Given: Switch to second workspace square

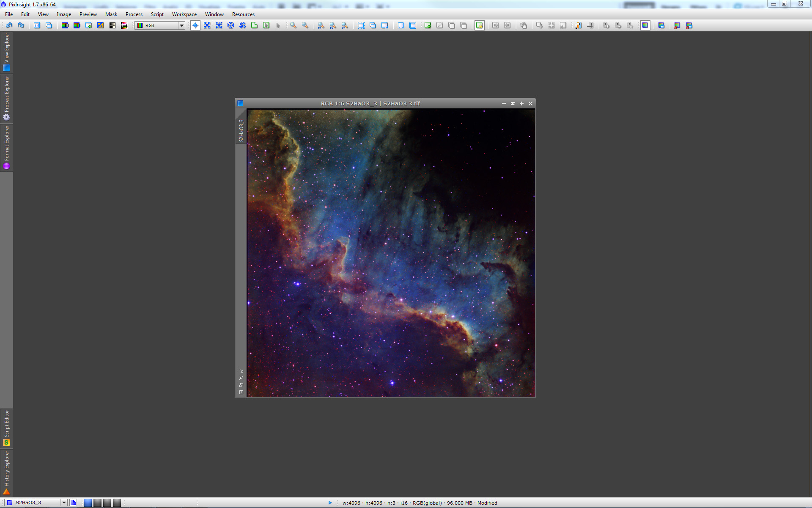Looking at the screenshot, I should [x=97, y=502].
